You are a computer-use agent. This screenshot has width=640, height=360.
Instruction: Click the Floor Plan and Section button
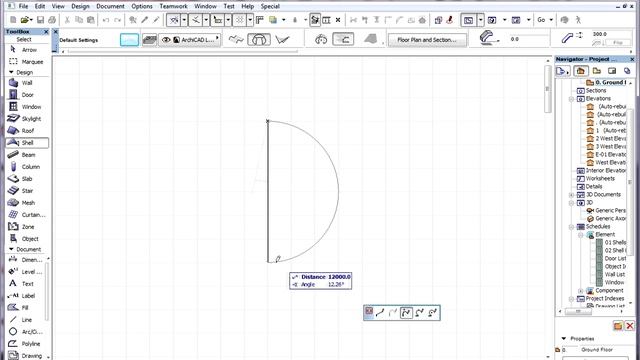(x=427, y=40)
